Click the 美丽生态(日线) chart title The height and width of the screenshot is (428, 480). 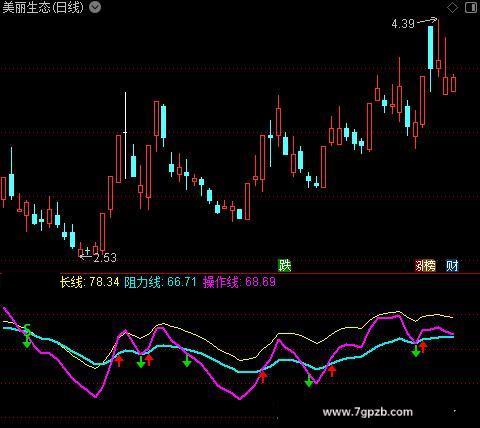(43, 7)
